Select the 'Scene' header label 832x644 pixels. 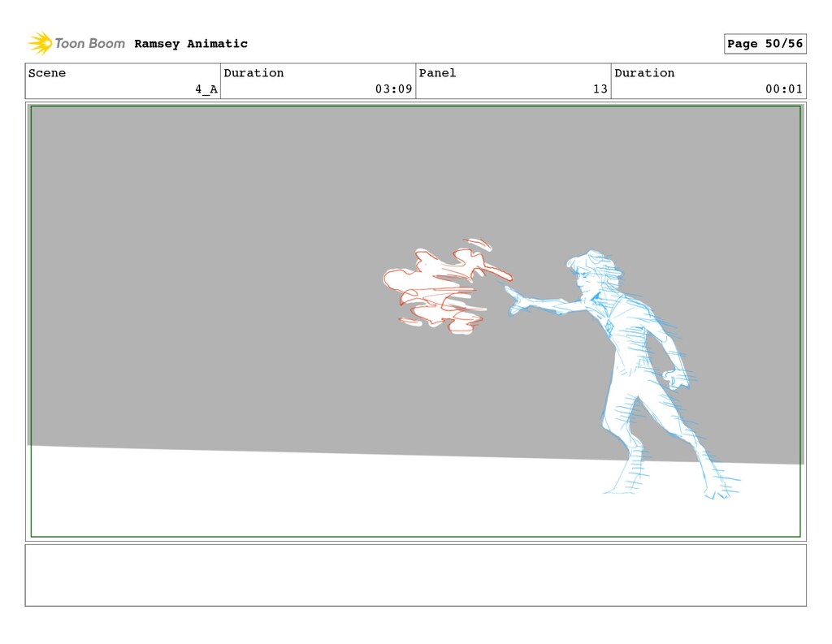click(47, 72)
